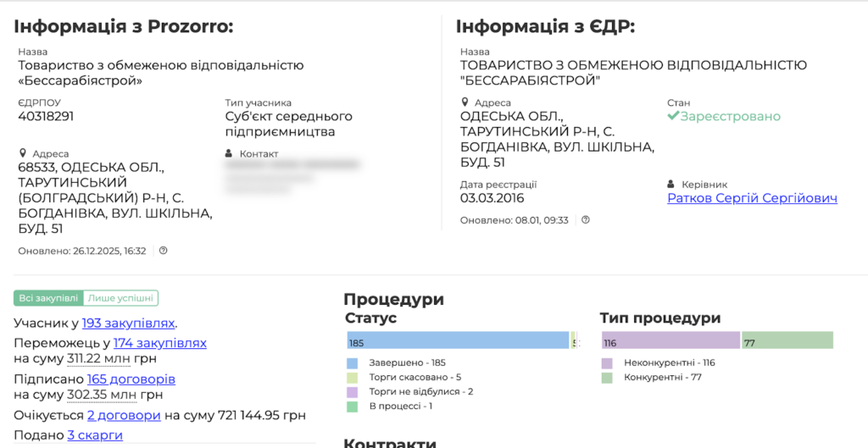Click the Завершено blue legend swatch
The image size is (868, 448).
[x=353, y=363]
